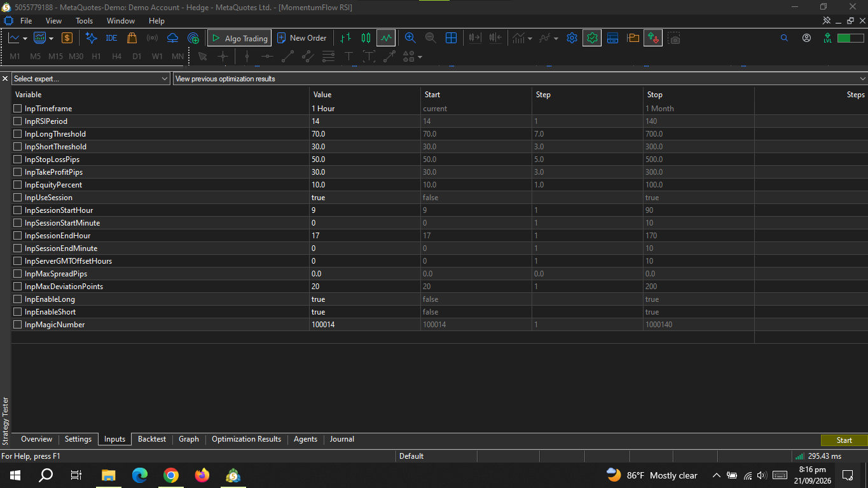Tick the InpTakeProfitPips checkbox
The width and height of the screenshot is (868, 488).
click(18, 172)
